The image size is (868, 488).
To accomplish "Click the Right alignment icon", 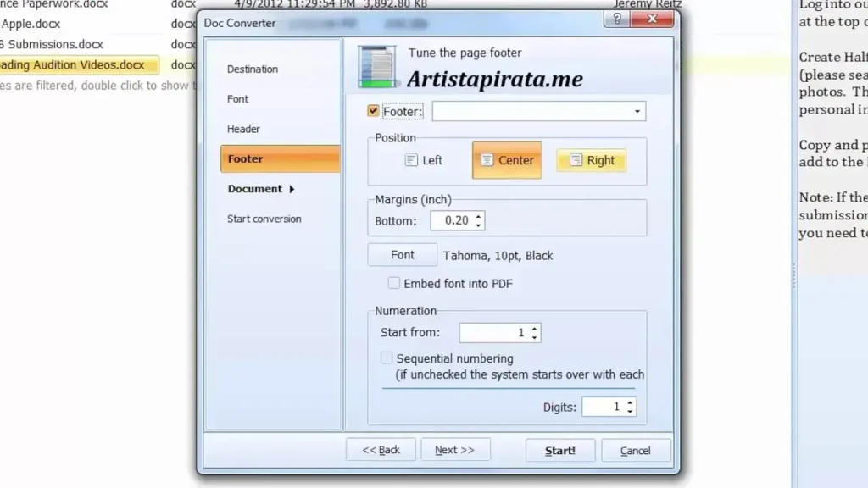I will pos(576,160).
